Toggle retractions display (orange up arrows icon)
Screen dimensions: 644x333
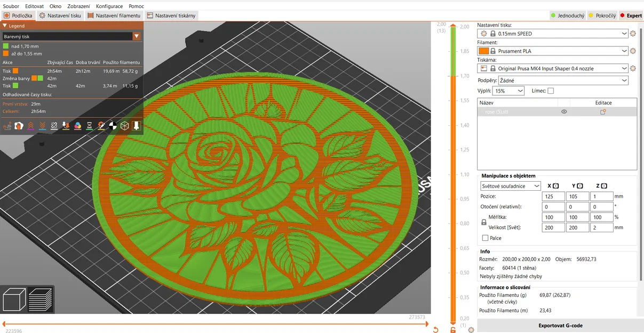tap(31, 126)
